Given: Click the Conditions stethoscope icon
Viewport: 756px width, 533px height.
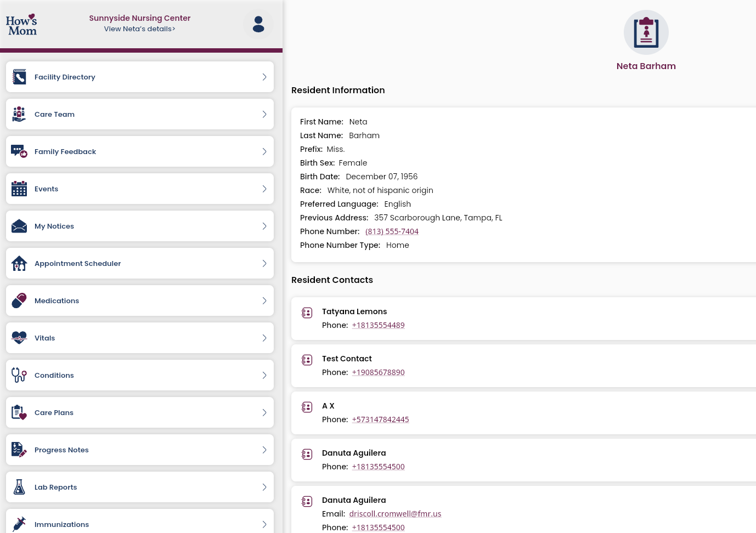Looking at the screenshot, I should point(19,375).
